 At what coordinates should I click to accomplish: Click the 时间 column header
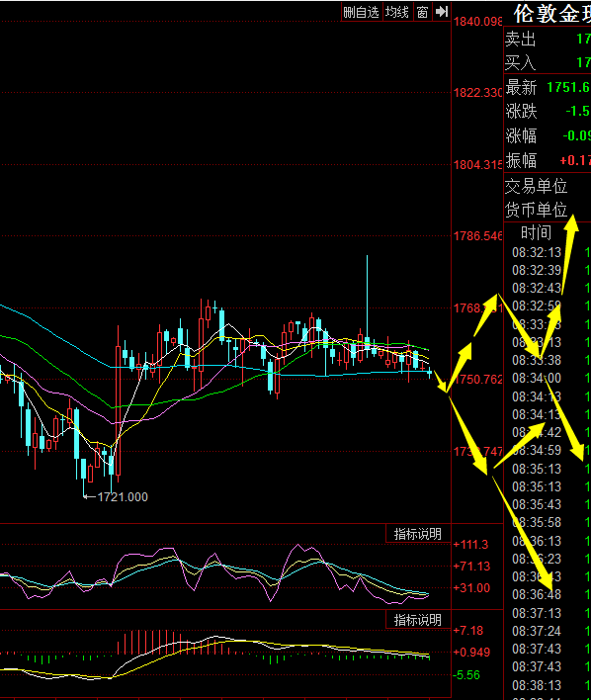[536, 233]
